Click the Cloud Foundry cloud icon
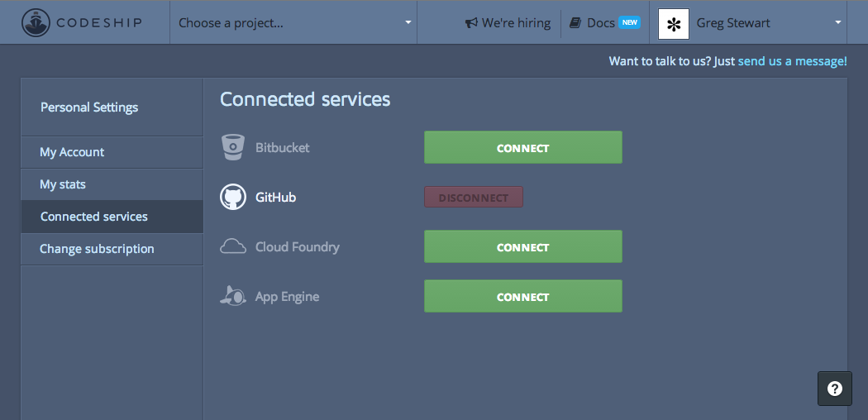The height and width of the screenshot is (420, 868). tap(233, 246)
